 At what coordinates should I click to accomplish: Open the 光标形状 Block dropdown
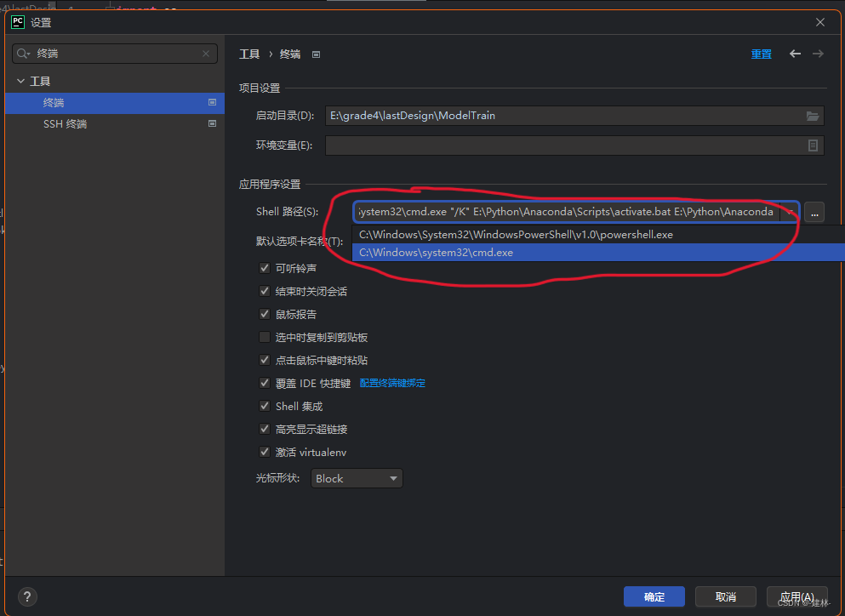[x=357, y=478]
